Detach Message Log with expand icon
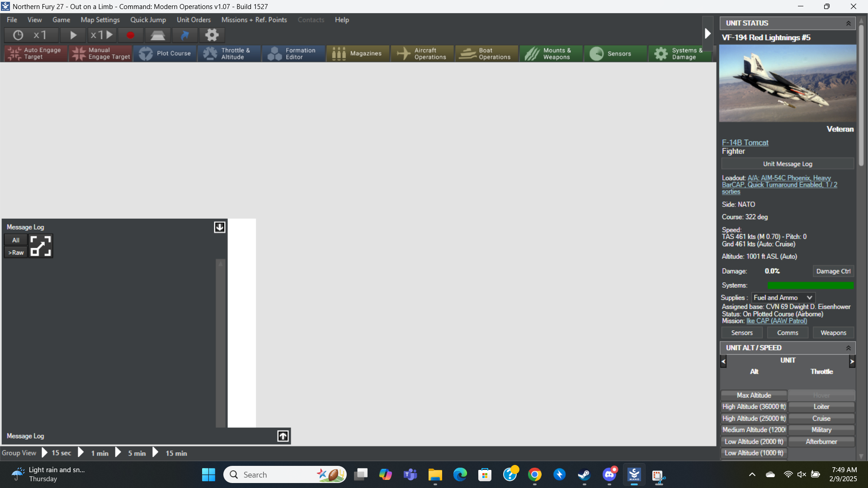The width and height of the screenshot is (868, 488). coord(41,246)
